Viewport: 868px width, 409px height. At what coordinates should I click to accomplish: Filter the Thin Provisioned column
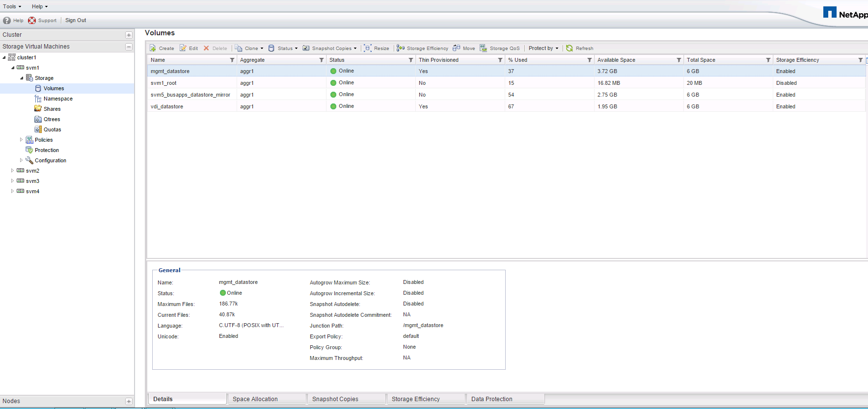[x=500, y=60]
